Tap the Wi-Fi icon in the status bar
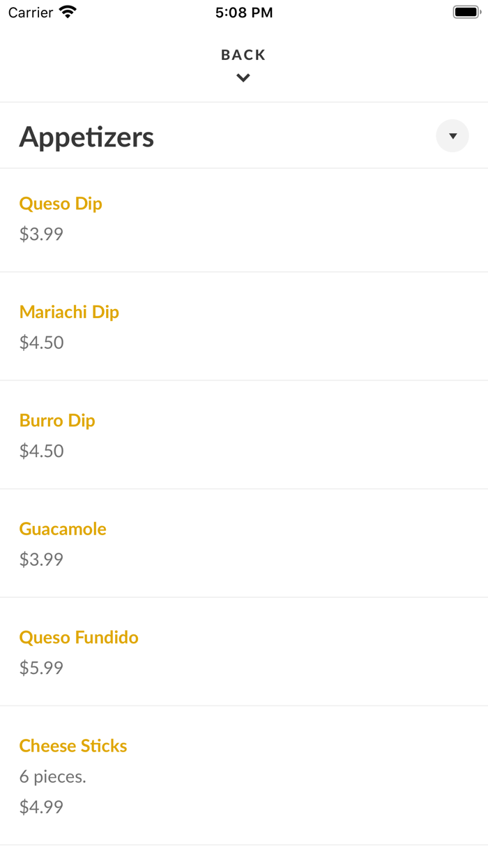 [x=66, y=11]
